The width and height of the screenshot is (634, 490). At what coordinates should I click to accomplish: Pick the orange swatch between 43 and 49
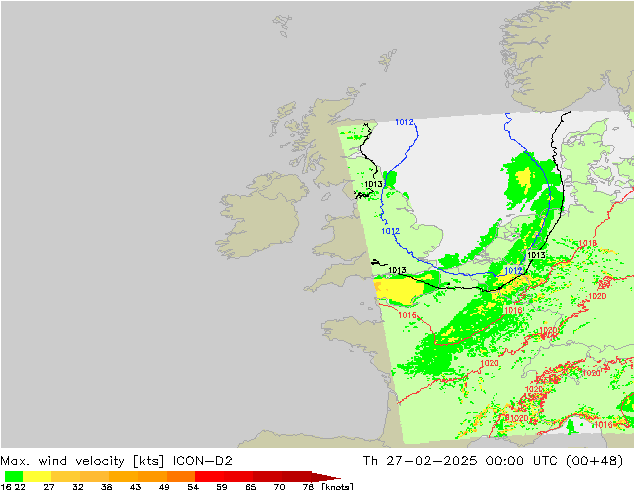point(152,476)
